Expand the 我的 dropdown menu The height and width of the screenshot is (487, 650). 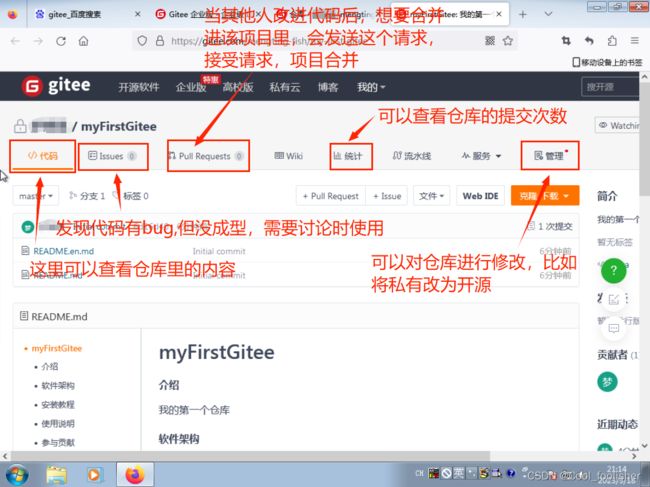371,87
